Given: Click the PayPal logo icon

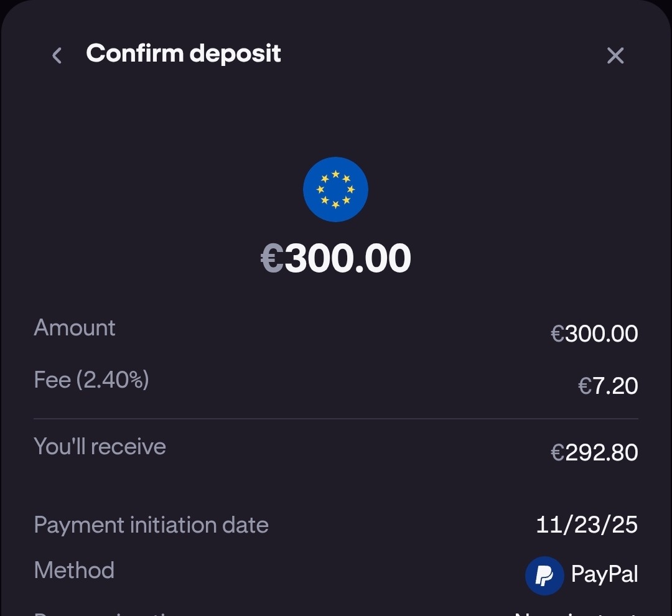Looking at the screenshot, I should [x=544, y=576].
